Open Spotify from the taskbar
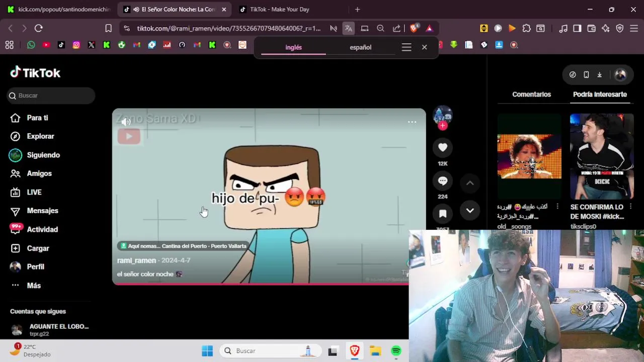Viewport: 644px width, 362px height. (x=396, y=351)
